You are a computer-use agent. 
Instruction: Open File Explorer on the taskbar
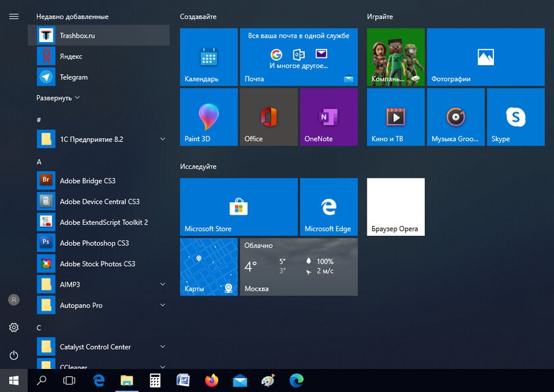coord(127,380)
